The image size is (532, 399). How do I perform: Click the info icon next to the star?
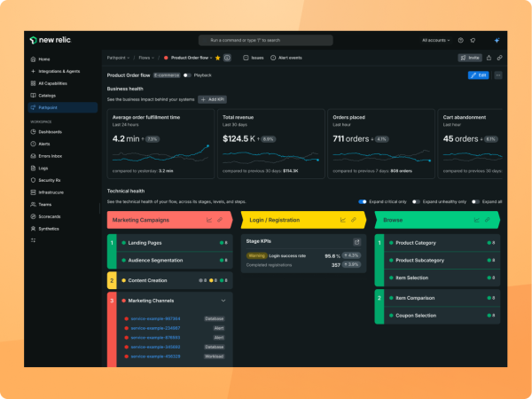click(227, 58)
